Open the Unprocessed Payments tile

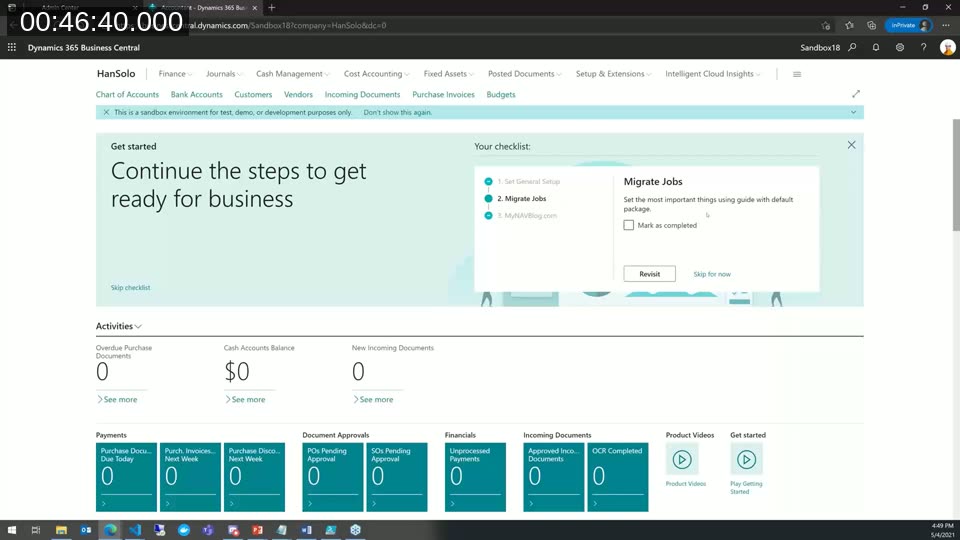pos(475,477)
